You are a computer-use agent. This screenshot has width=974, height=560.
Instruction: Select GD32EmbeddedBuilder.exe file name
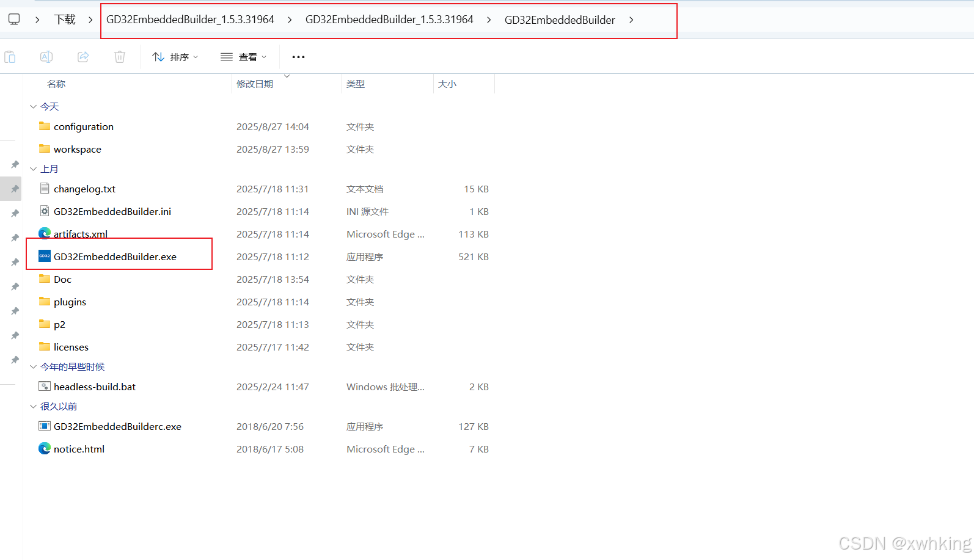(x=115, y=257)
